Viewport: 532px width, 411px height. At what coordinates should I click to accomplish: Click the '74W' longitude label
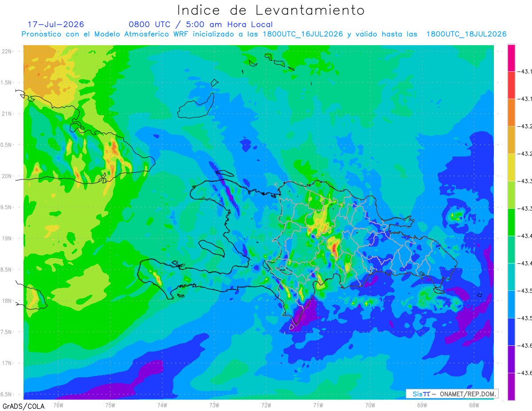(162, 404)
